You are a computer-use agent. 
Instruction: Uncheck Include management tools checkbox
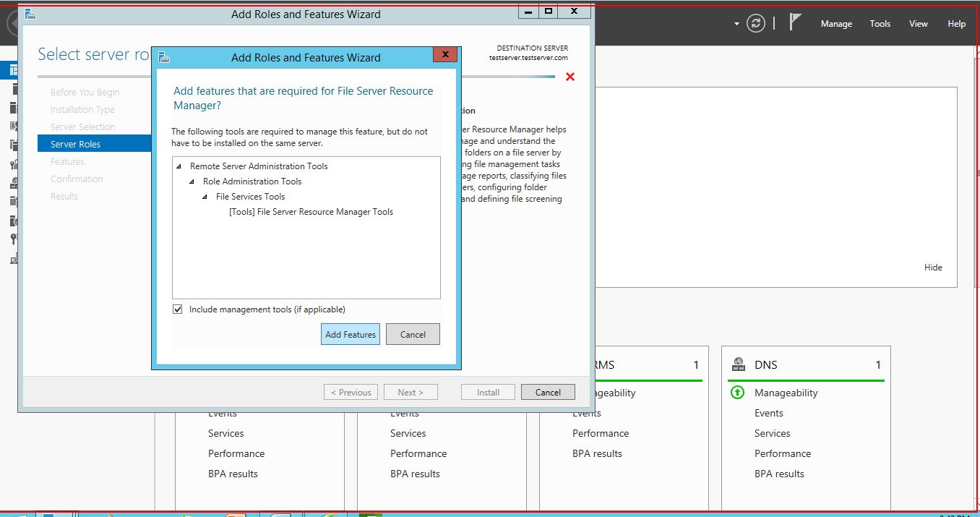(x=178, y=309)
